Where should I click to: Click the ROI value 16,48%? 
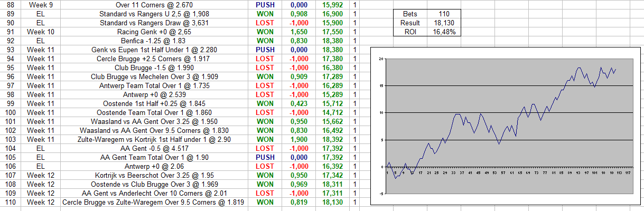(x=444, y=32)
